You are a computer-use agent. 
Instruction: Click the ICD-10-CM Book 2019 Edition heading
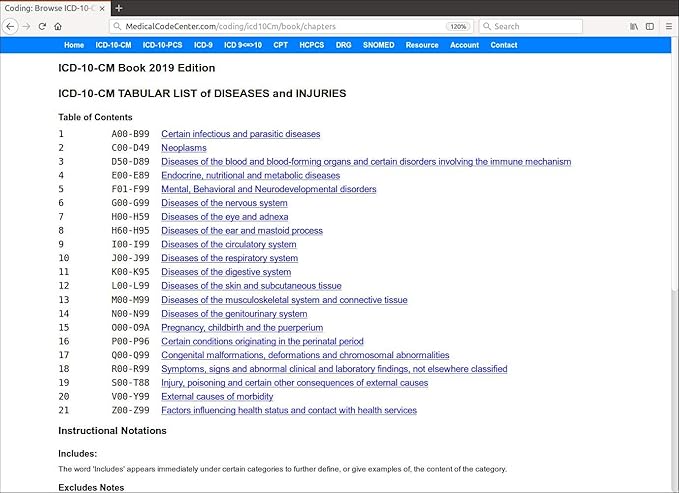coord(137,68)
